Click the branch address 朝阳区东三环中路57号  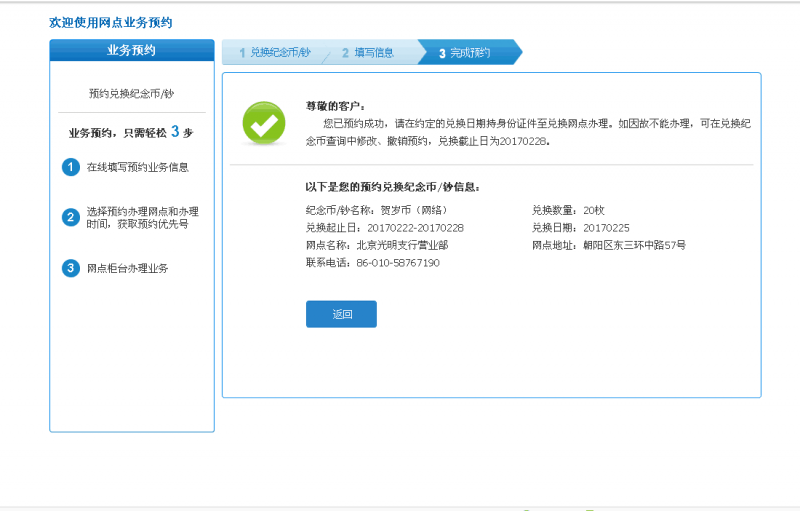[634, 245]
